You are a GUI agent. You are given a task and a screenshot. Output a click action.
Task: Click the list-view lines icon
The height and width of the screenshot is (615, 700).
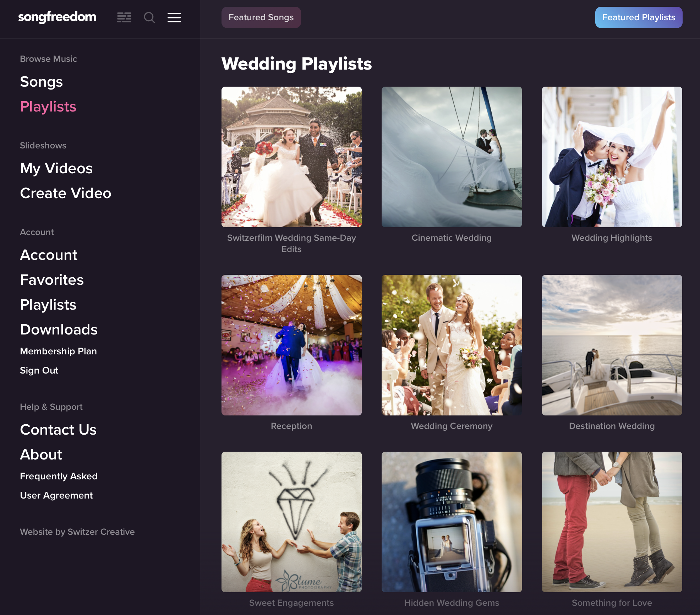(124, 17)
